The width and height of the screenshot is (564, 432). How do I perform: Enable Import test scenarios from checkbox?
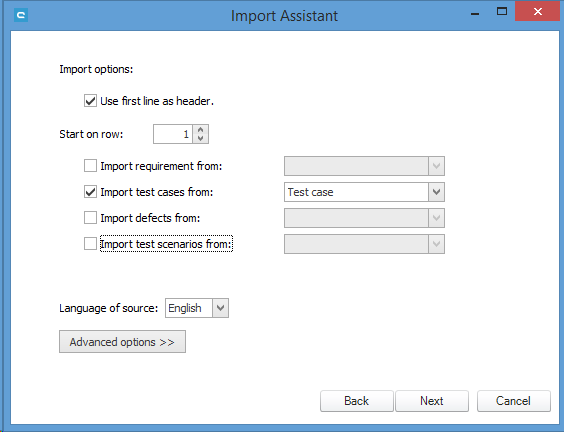point(90,244)
